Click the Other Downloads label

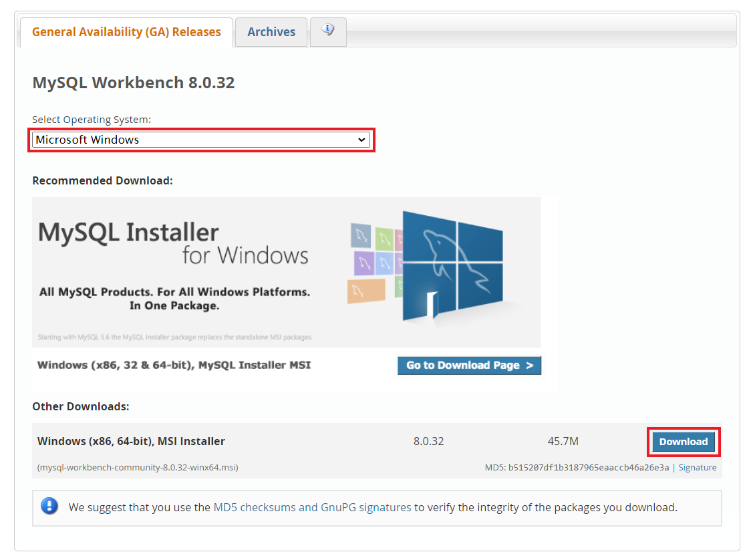click(80, 406)
